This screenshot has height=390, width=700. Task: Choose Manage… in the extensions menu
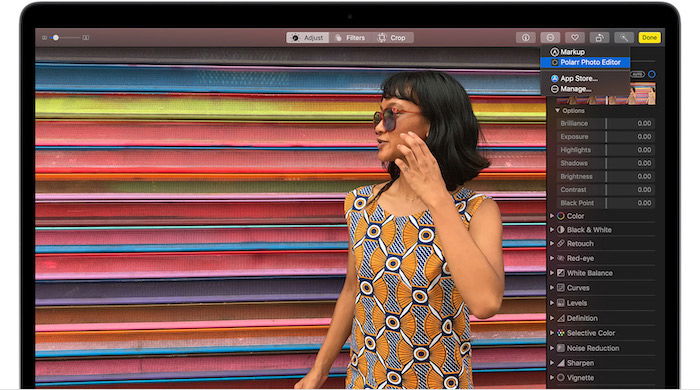pyautogui.click(x=585, y=89)
